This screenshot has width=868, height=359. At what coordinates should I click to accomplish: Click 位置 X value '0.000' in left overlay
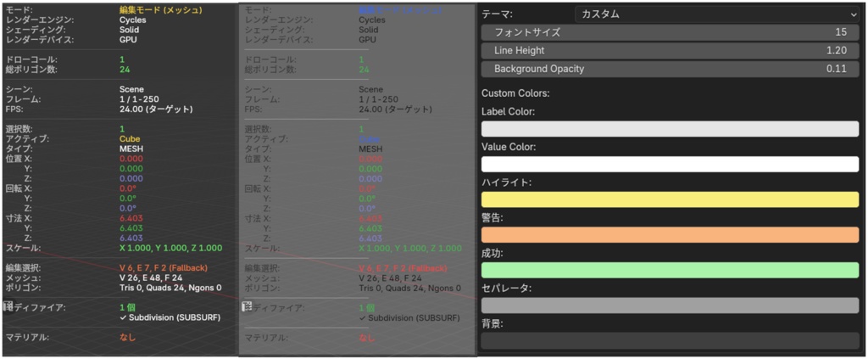pos(131,159)
